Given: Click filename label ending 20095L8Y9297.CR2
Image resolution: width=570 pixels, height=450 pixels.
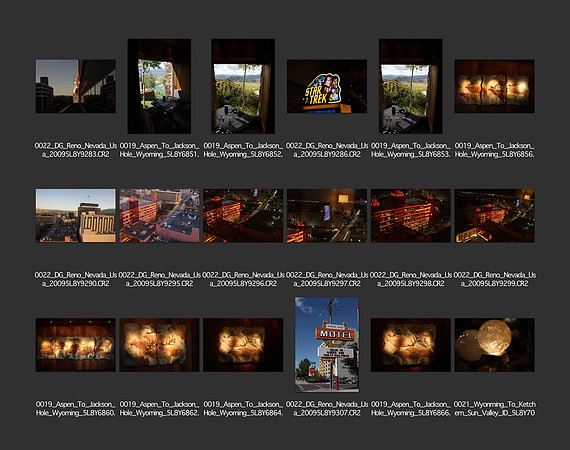Looking at the screenshot, I should tap(327, 279).
